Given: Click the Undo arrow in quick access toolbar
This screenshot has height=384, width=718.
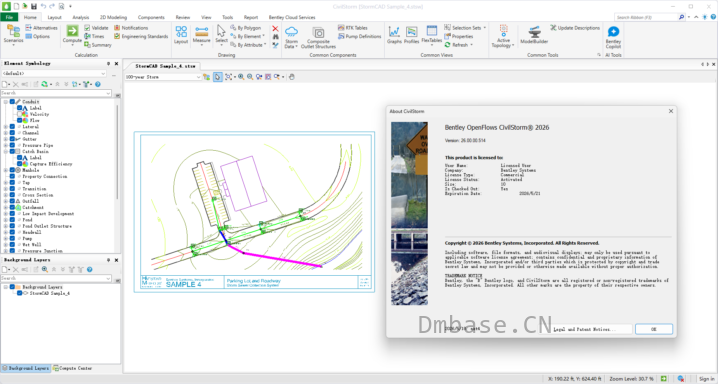Looking at the screenshot, I should coord(44,6).
